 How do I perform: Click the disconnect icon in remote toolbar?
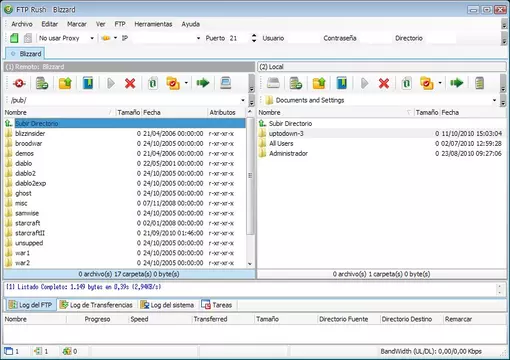coord(19,83)
